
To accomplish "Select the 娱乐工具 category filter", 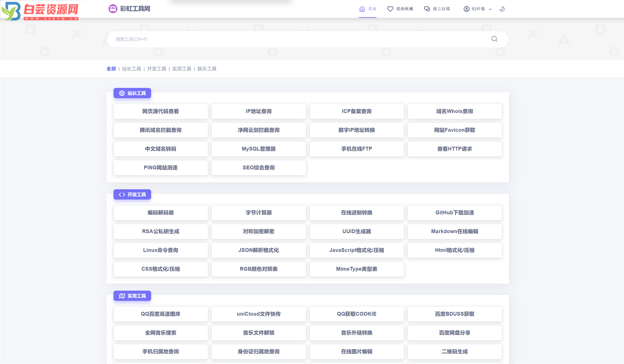I will tap(207, 69).
